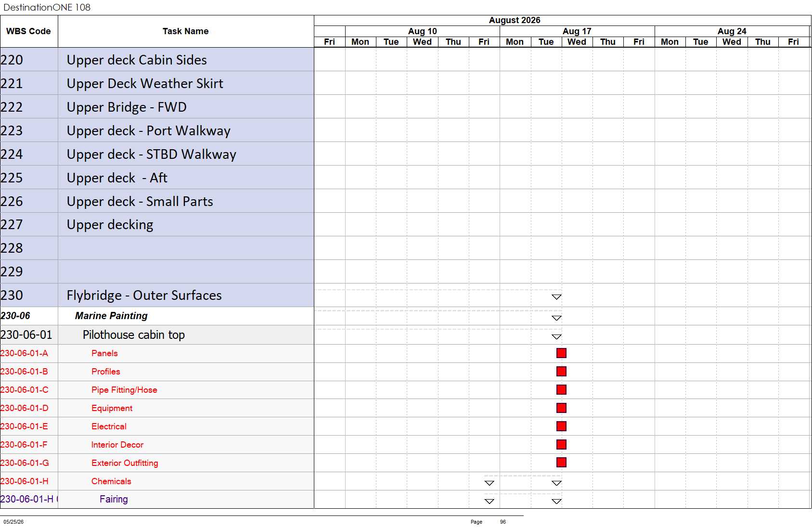Click summary triangle in Pilothouse cabin top row
Screen dimensions: 812x528
pyautogui.click(x=556, y=337)
